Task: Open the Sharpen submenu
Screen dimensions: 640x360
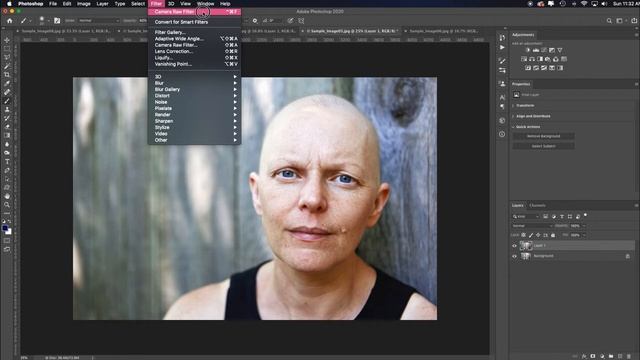Action: pyautogui.click(x=194, y=121)
